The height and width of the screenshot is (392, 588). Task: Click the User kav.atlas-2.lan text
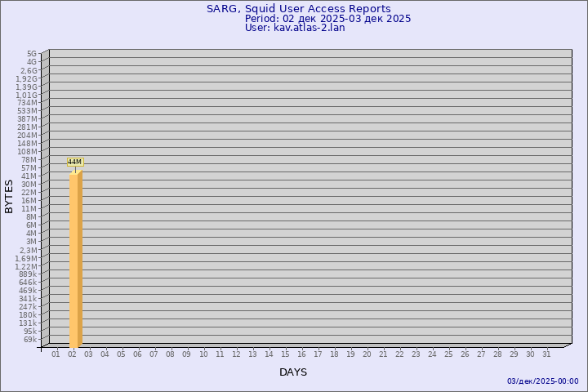coord(295,28)
